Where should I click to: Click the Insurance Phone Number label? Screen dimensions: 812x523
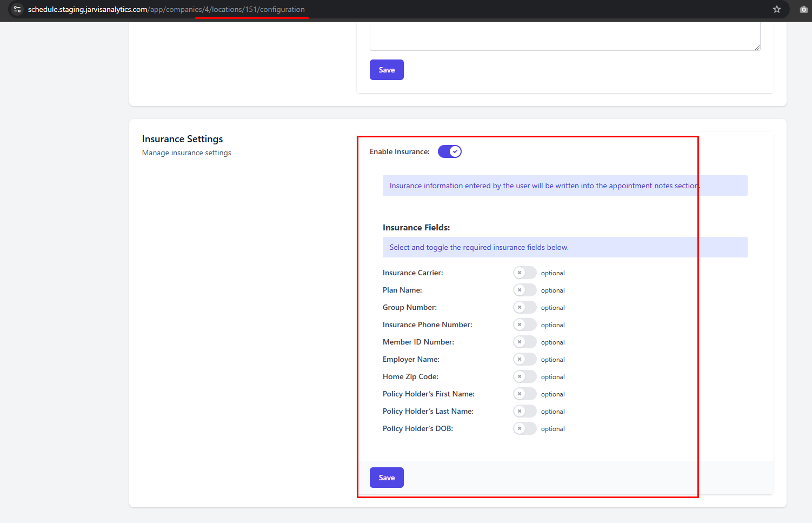428,325
